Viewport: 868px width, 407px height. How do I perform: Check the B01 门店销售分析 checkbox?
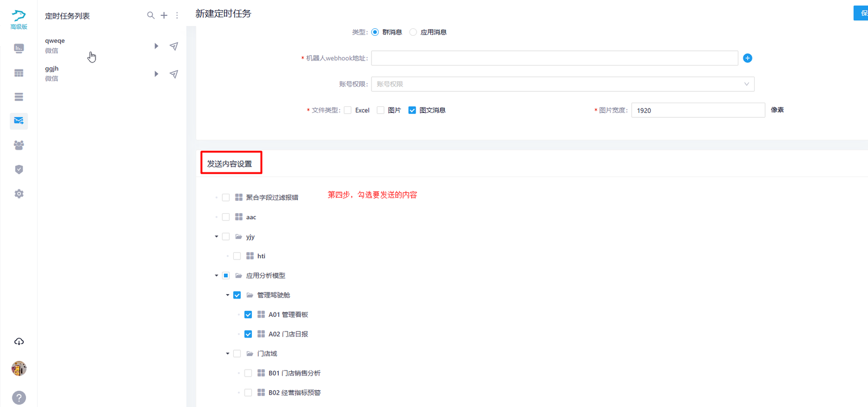248,373
